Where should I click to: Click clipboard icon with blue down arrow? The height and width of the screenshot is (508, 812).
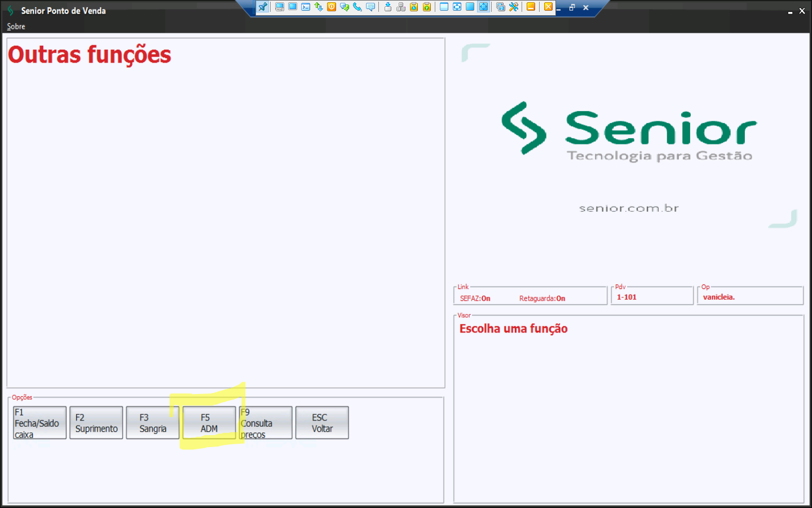[x=414, y=7]
